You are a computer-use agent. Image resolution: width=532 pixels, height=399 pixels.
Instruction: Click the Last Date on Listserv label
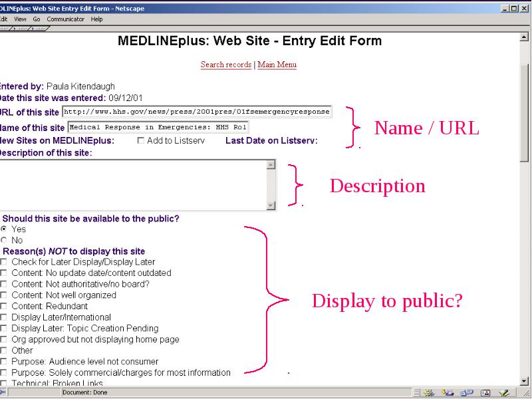pos(271,140)
